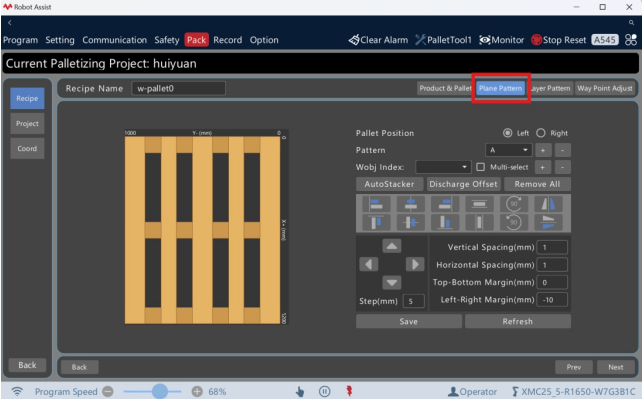Select Left pallet position
The image size is (642, 400).
click(x=507, y=133)
